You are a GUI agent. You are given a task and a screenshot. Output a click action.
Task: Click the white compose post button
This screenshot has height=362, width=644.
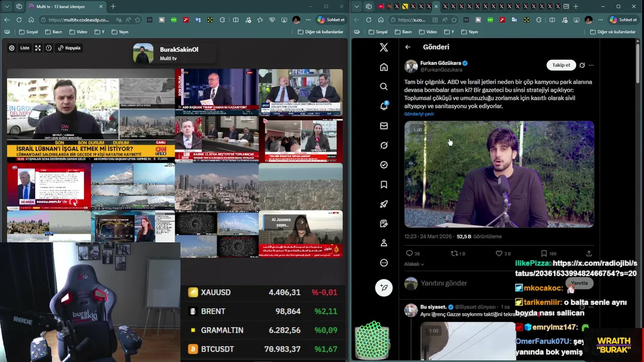pyautogui.click(x=384, y=288)
